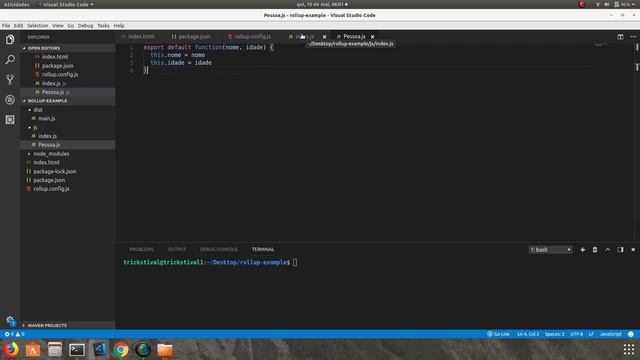
Task: Open the Debug menu
Action: pyautogui.click(x=85, y=26)
